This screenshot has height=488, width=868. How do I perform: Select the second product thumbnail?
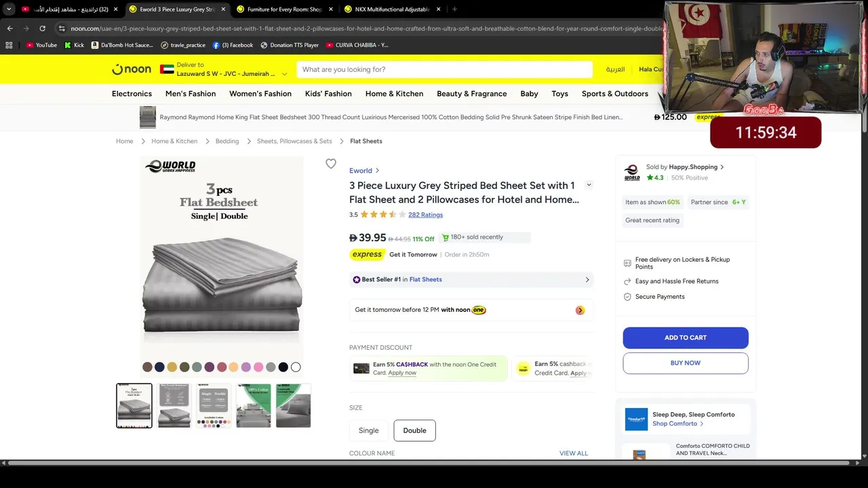(x=174, y=405)
